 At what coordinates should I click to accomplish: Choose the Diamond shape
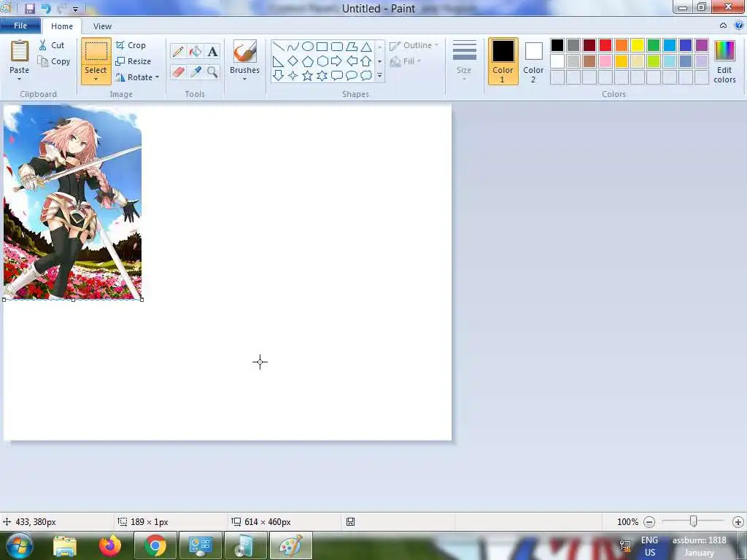coord(293,61)
